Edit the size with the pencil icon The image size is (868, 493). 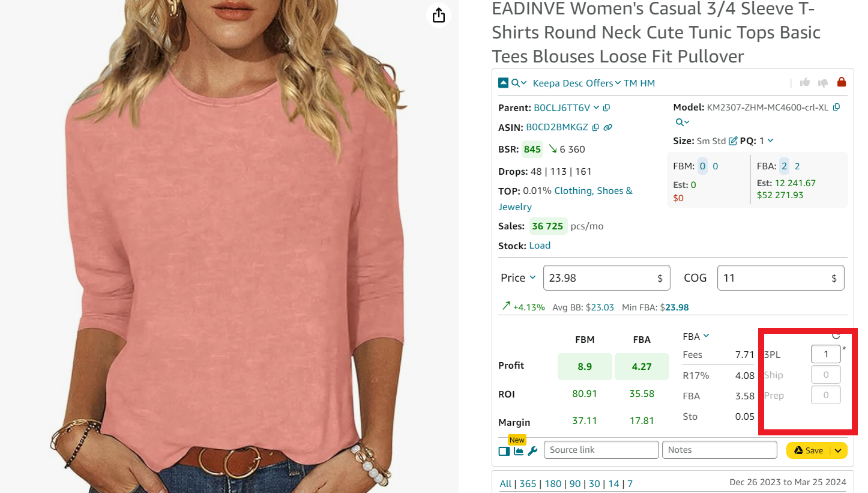(733, 141)
